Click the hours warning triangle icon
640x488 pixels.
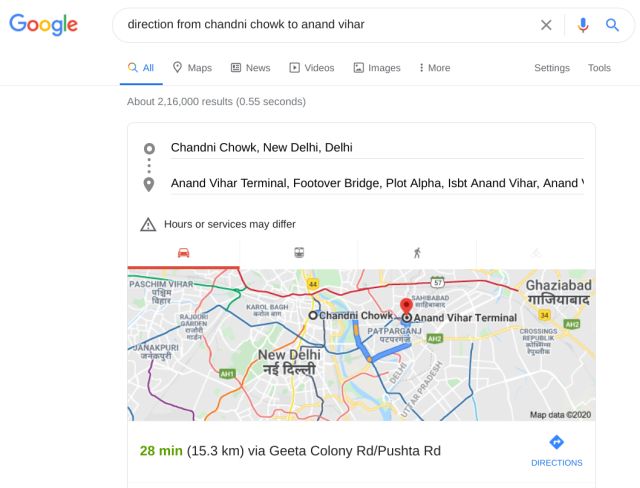[x=148, y=224]
